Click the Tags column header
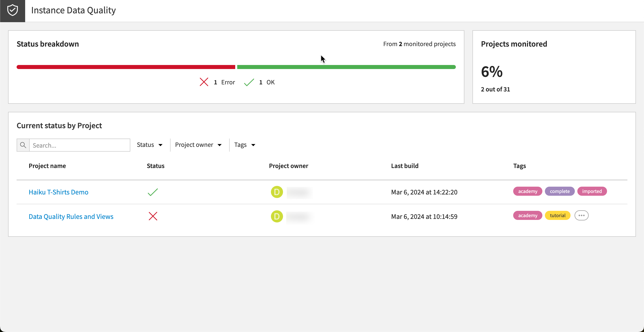 pyautogui.click(x=519, y=166)
